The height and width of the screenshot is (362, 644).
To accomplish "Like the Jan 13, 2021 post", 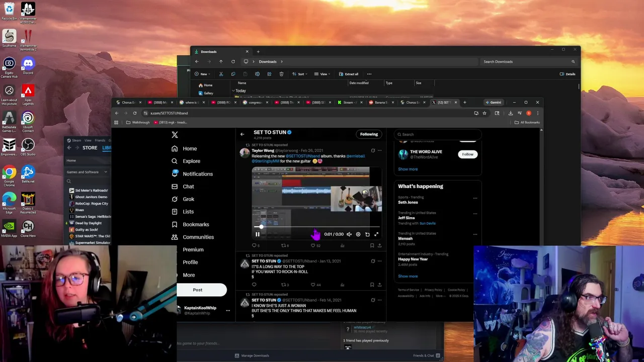I will [315, 285].
